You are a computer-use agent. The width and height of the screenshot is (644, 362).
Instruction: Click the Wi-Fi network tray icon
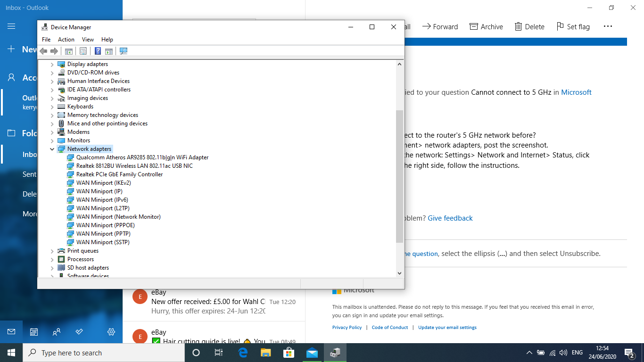[552, 353]
